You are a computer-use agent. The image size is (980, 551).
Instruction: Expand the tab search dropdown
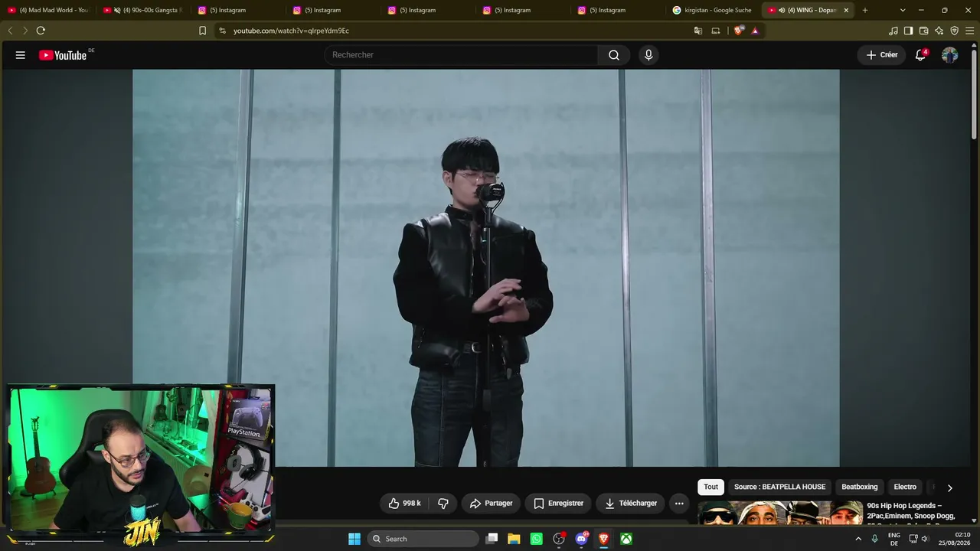click(x=903, y=10)
